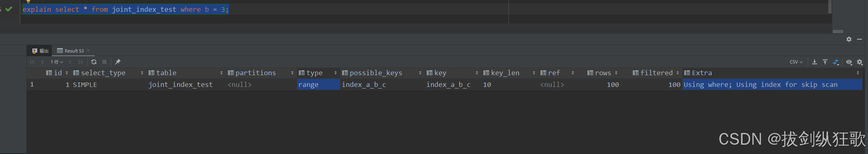The image size is (868, 154).
Task: Close the Result 53 tab
Action: coord(88,51)
